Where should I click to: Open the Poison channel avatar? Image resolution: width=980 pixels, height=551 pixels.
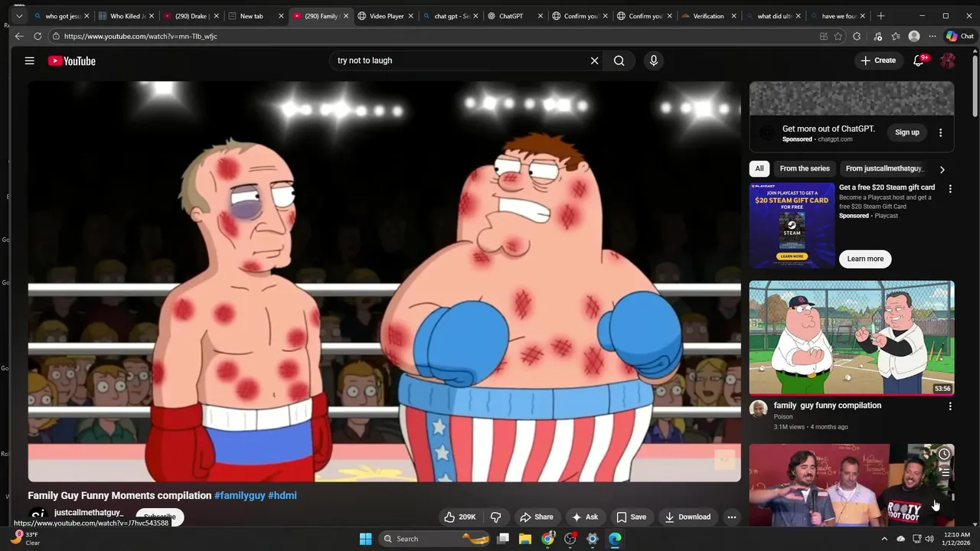click(758, 409)
